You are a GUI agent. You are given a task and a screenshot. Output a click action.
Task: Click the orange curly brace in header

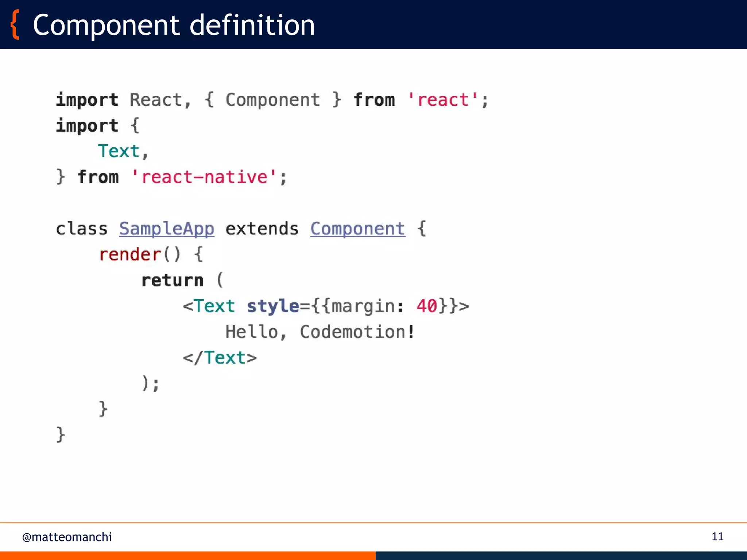tap(15, 24)
